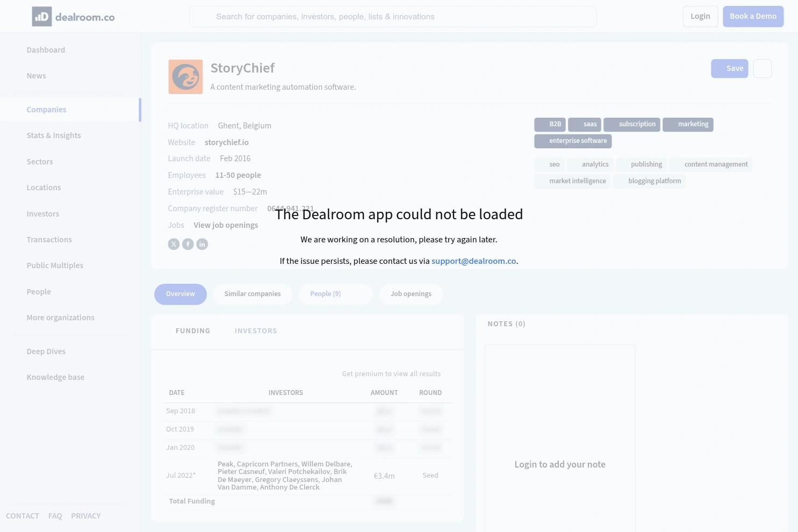
Task: Click the €3.4m amount cell
Action: click(384, 476)
